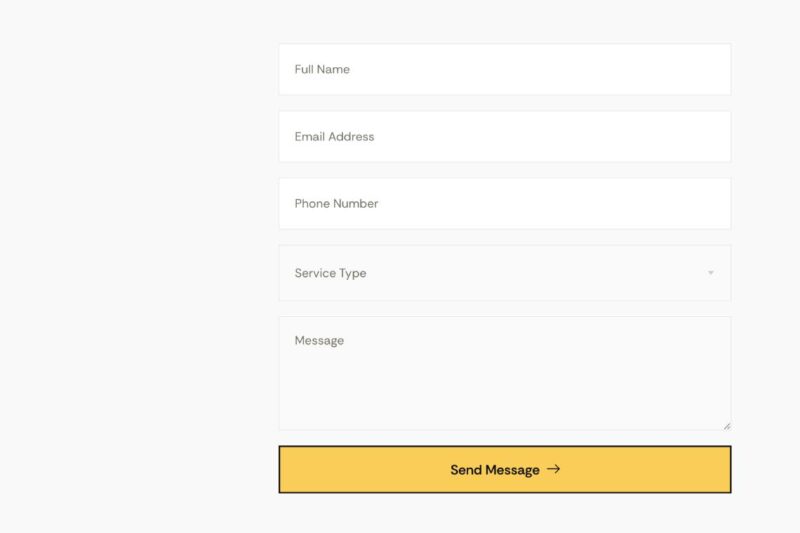The image size is (800, 533).
Task: Click the yellow area left of Send Message text
Action: tap(360, 470)
